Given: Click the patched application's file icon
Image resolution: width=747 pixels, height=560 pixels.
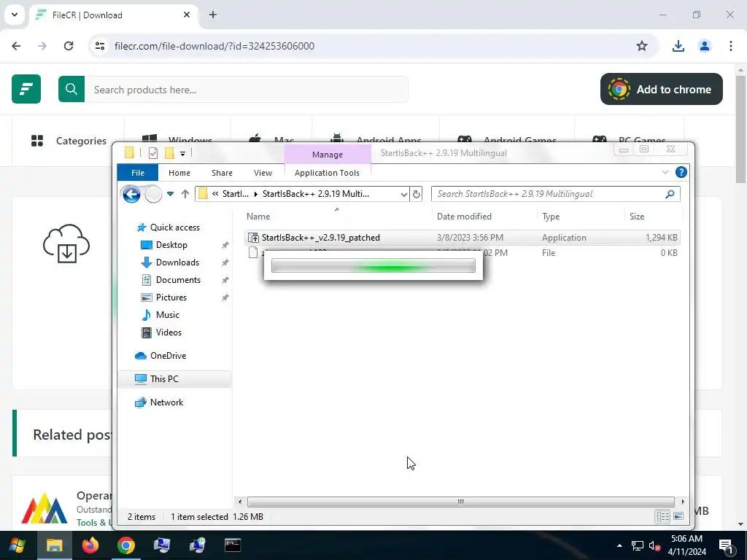Looking at the screenshot, I should click(253, 238).
